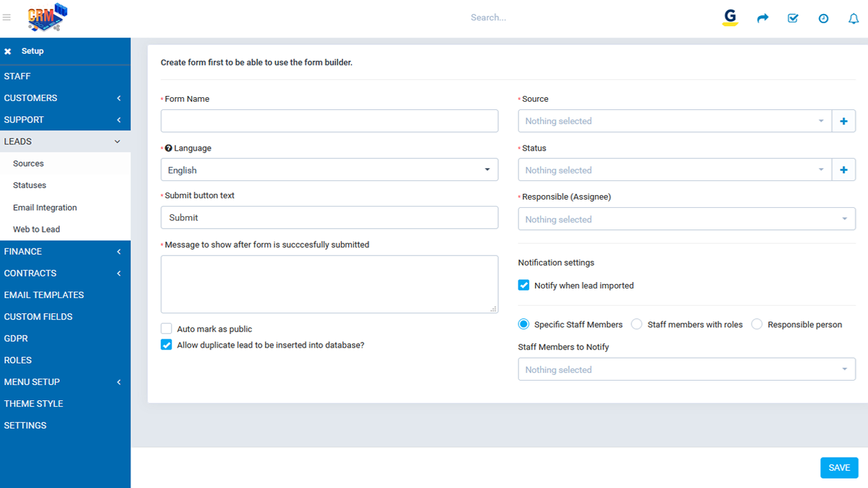Add new source with plus button
The image size is (868, 488).
coord(843,121)
